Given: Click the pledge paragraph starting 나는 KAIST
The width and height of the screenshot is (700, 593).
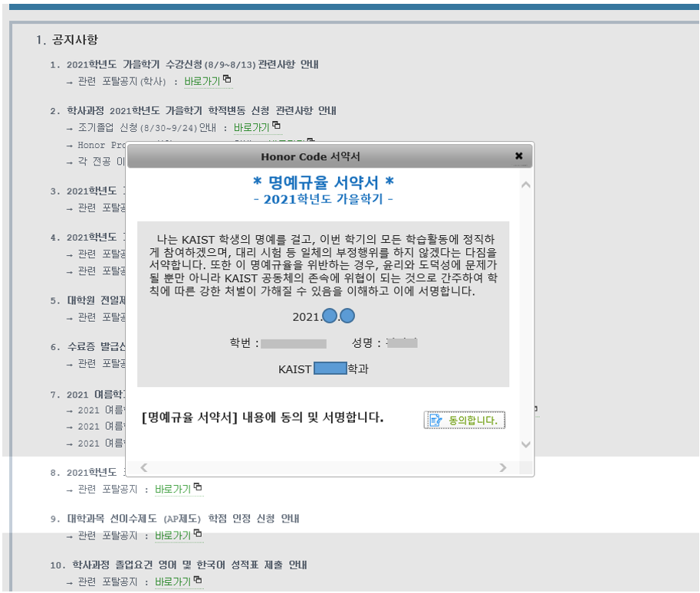Looking at the screenshot, I should point(324,265).
